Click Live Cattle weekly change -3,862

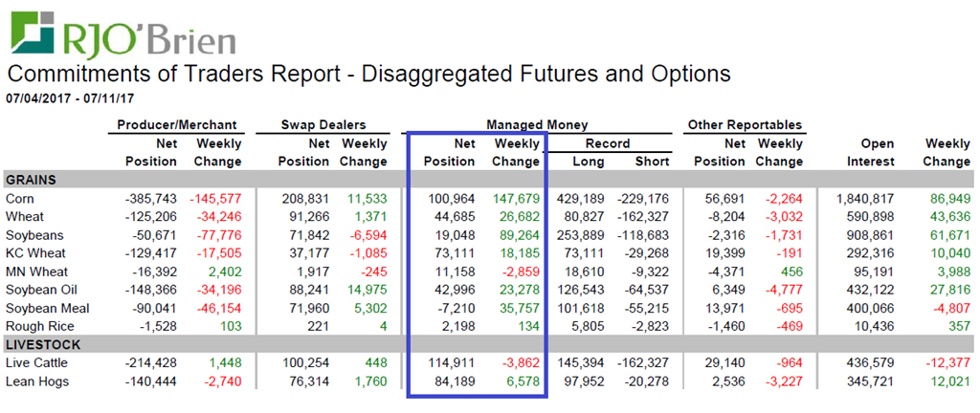(522, 363)
